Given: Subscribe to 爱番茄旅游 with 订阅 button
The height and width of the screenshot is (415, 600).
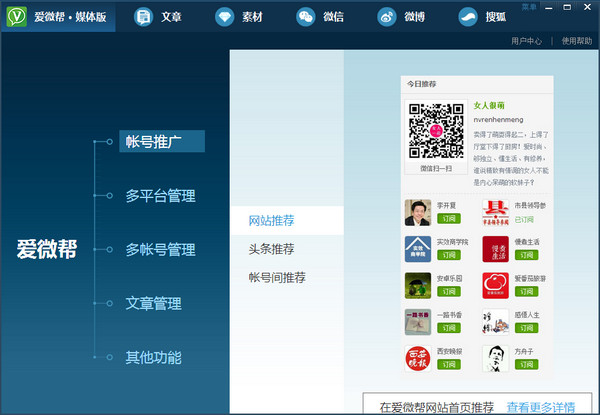Looking at the screenshot, I should 527,291.
